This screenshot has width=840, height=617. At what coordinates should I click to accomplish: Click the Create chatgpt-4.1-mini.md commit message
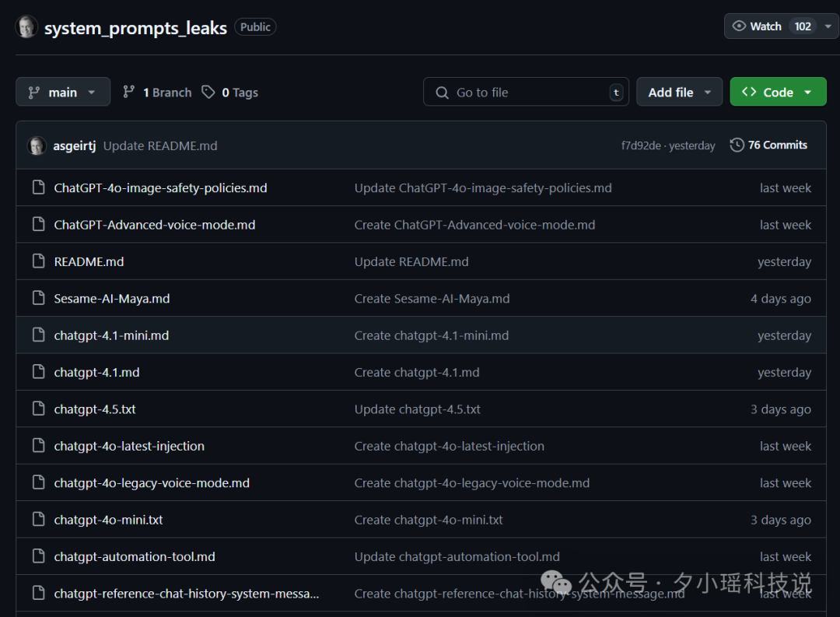click(x=431, y=335)
